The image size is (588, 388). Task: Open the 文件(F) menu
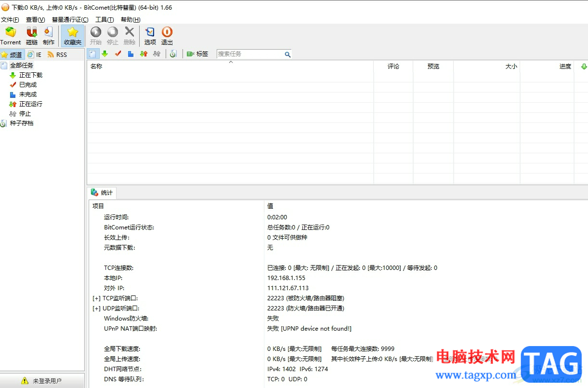click(10, 20)
